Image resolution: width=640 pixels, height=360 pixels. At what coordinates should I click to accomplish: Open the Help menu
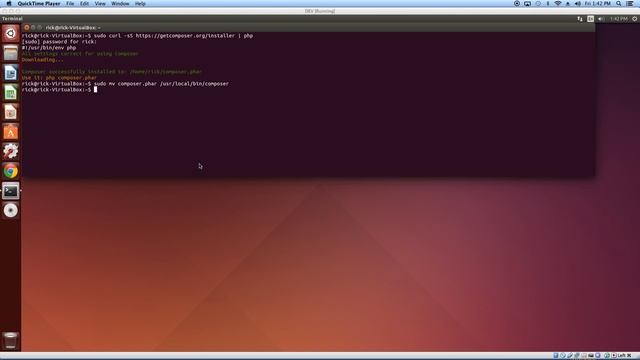pos(140,3)
